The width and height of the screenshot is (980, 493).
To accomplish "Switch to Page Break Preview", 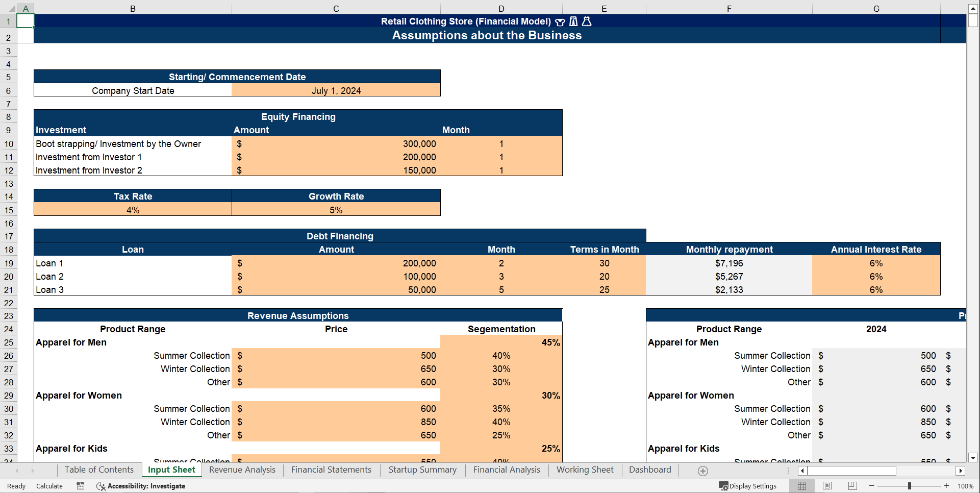I will tap(852, 486).
